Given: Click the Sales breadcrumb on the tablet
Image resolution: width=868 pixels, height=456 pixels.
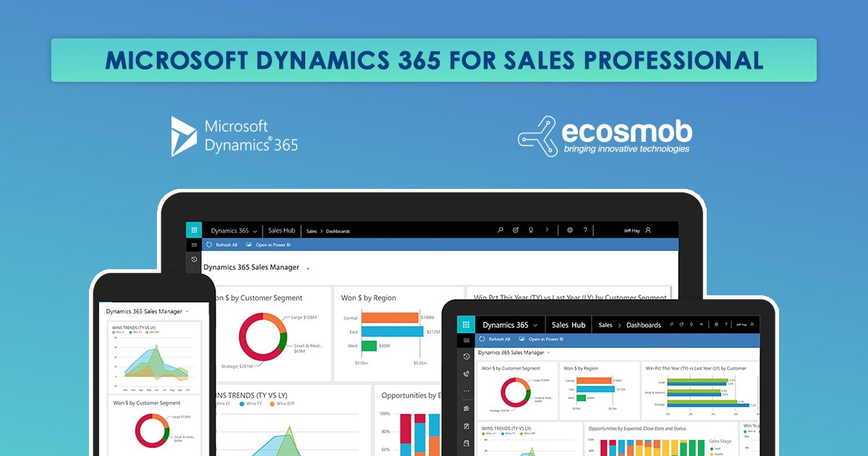Looking at the screenshot, I should (x=605, y=326).
